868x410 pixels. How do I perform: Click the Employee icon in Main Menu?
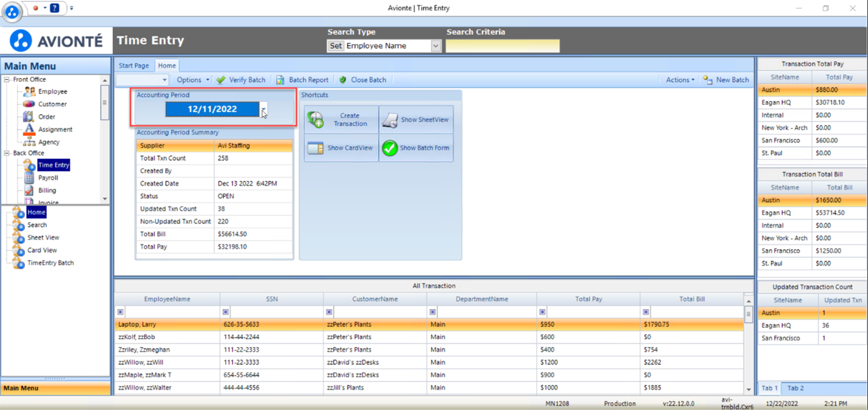[x=29, y=92]
